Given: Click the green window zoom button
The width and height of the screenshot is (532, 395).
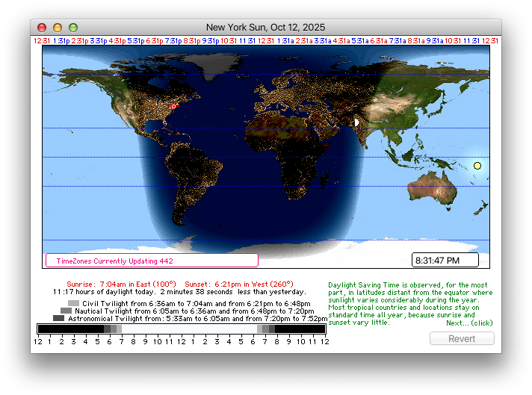Looking at the screenshot, I should tap(73, 28).
